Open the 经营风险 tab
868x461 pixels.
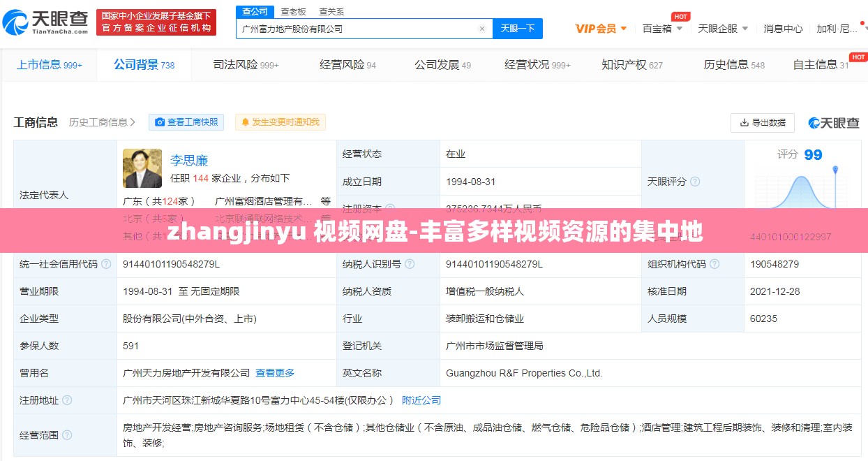pos(347,65)
